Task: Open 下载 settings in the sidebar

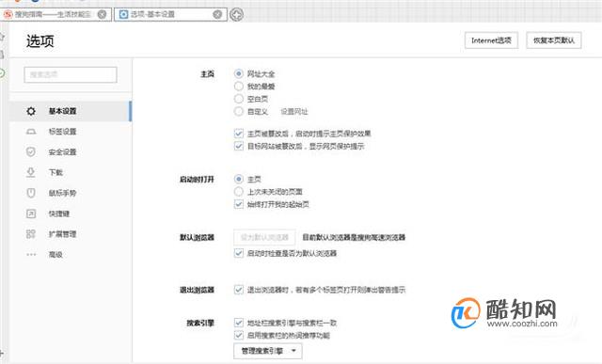Action: click(x=71, y=172)
